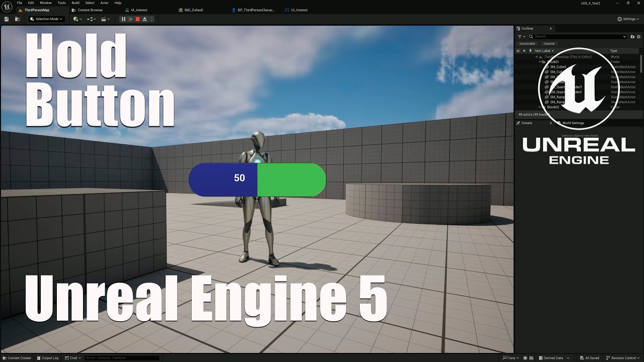This screenshot has width=644, height=362.
Task: Click the Outliner vertical scrollbar
Action: click(x=641, y=64)
